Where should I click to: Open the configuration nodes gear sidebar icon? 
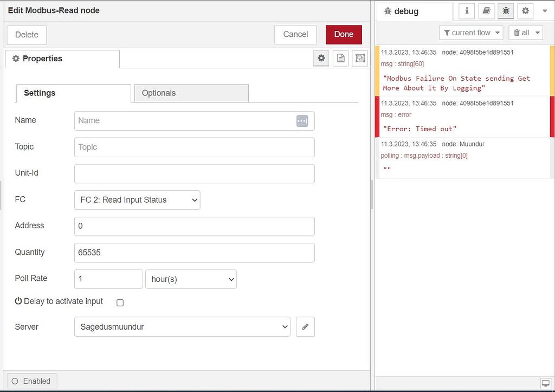tap(525, 11)
